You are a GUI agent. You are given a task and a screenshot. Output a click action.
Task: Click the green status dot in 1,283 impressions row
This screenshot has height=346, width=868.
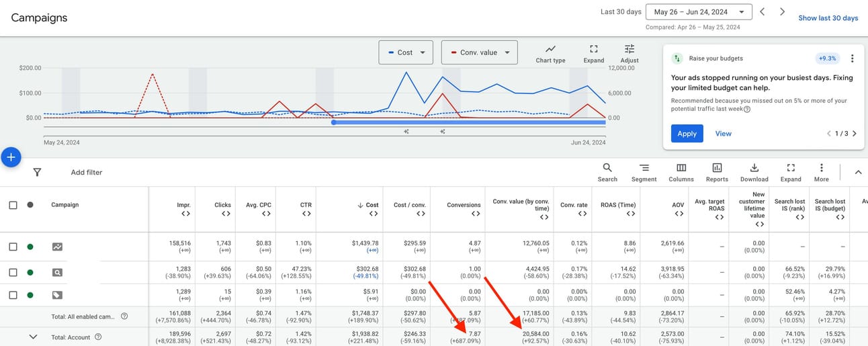(30, 272)
